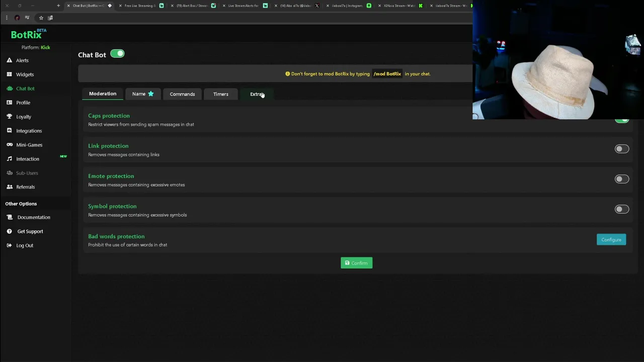Click the Link protection heading
Viewport: 644px width, 362px height.
[x=108, y=146]
